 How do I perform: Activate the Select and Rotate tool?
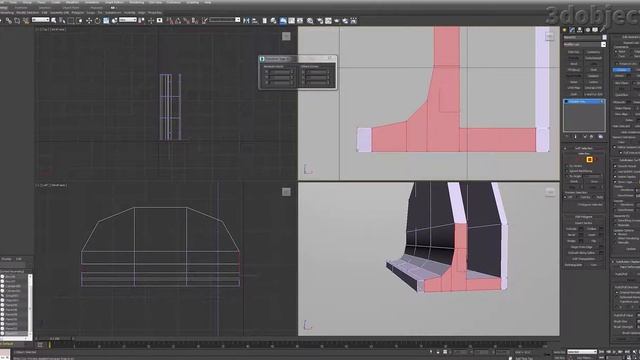pyautogui.click(x=97, y=20)
